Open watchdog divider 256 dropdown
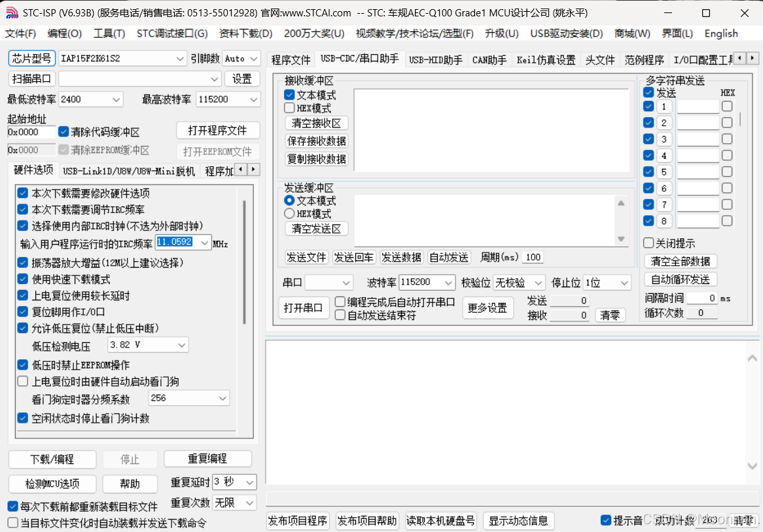 [x=222, y=398]
